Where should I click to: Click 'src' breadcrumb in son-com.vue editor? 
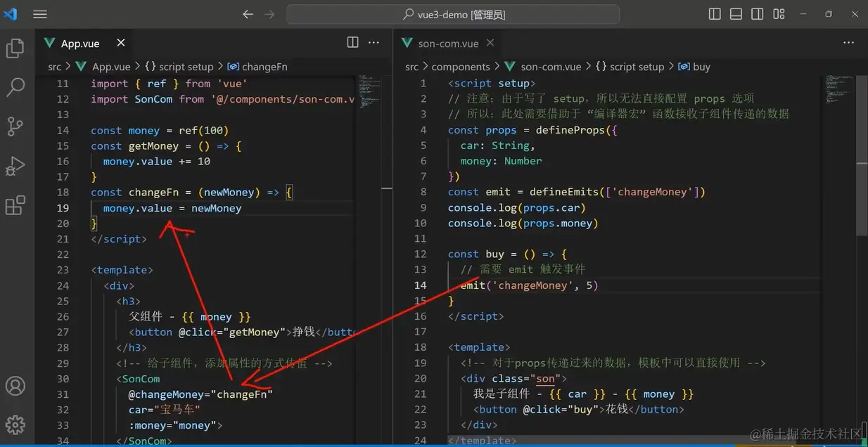click(411, 67)
